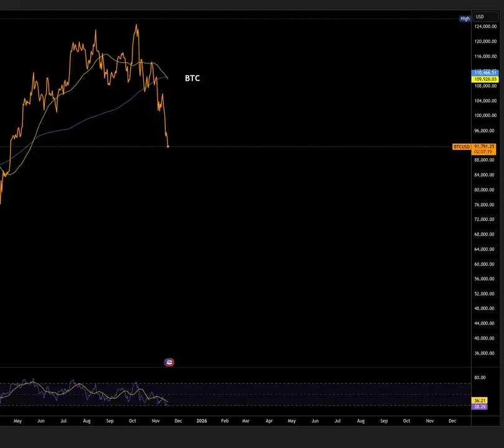Click the Dec label just before 2026
Viewport: 504px width, 448px height.
tap(178, 421)
